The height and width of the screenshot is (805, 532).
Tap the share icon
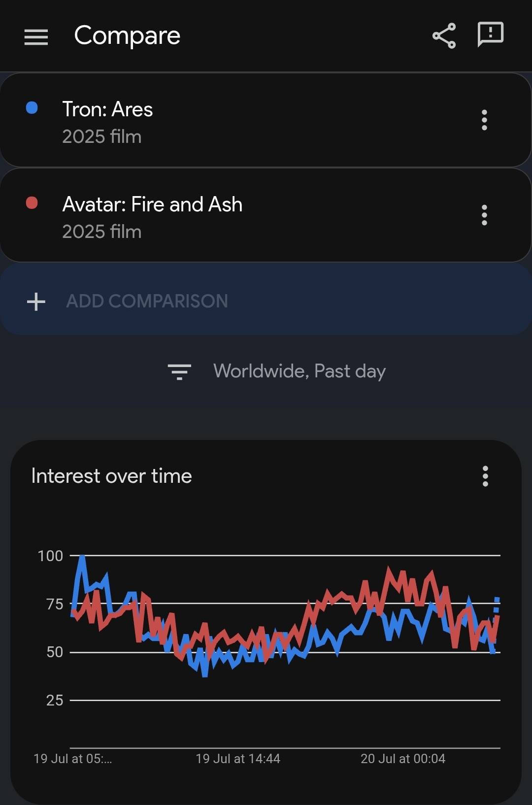click(444, 35)
